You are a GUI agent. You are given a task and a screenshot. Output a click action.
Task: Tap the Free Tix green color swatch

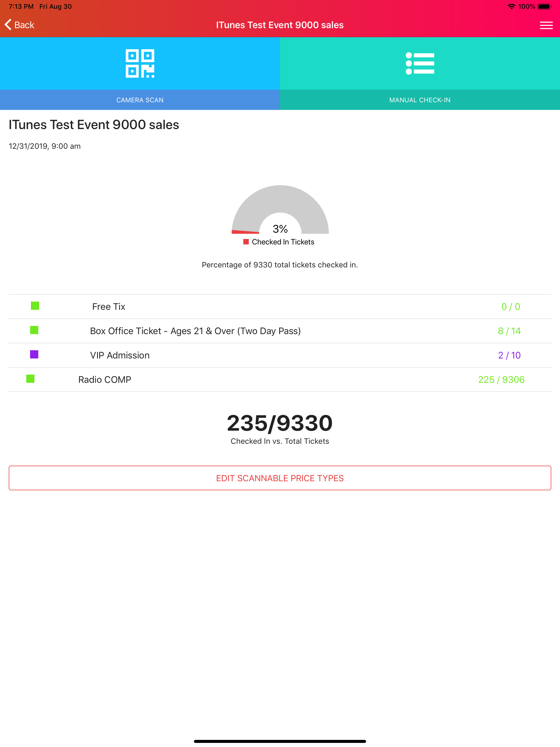[x=35, y=306]
